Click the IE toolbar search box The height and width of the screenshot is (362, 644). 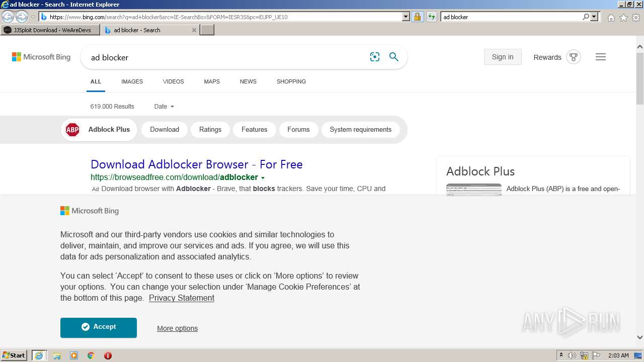tap(511, 17)
